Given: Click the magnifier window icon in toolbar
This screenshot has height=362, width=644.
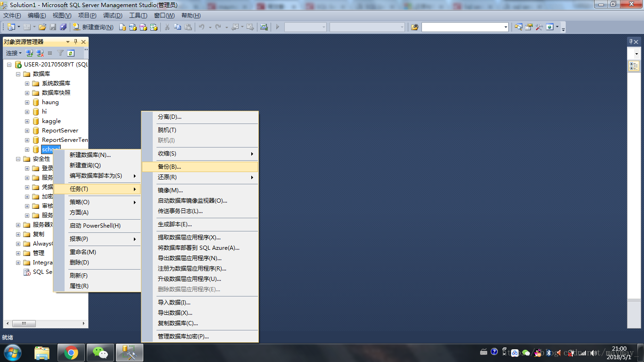Looking at the screenshot, I should (x=518, y=27).
